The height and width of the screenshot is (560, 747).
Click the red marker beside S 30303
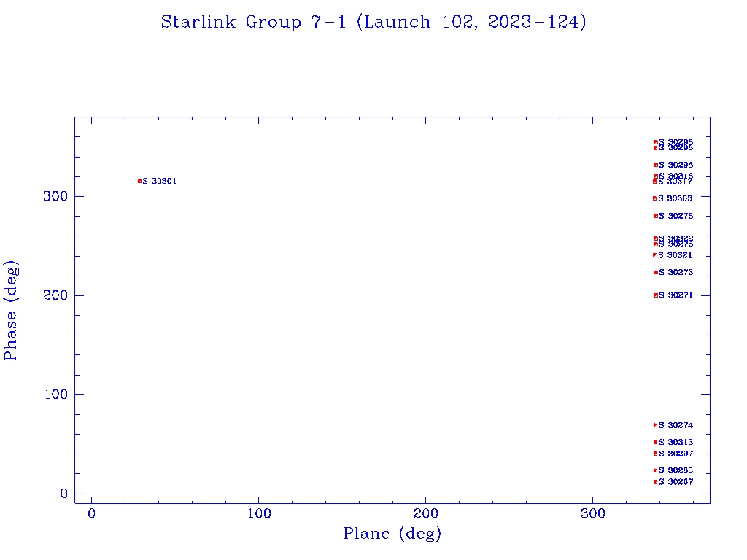click(654, 198)
